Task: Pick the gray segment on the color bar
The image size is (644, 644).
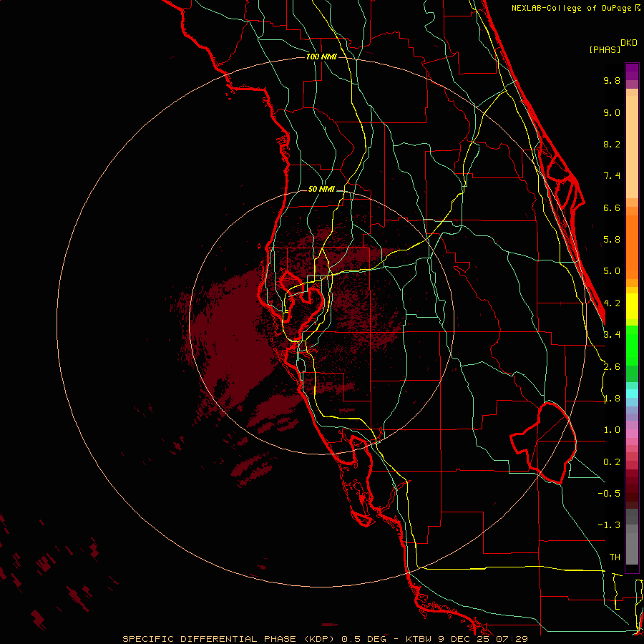Action: tap(632, 538)
